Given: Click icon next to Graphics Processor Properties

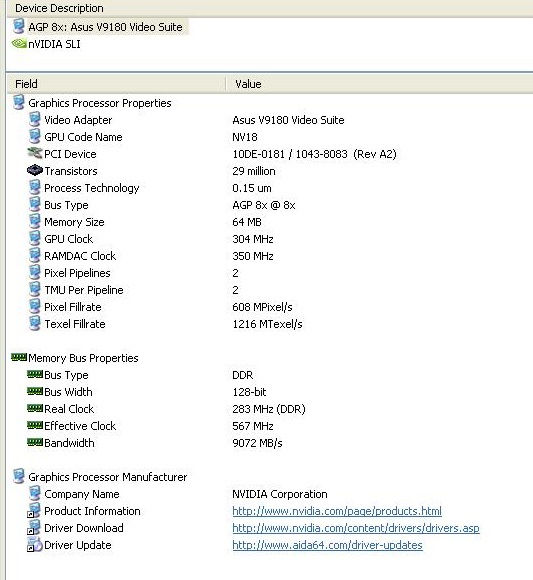Looking at the screenshot, I should tap(19, 103).
